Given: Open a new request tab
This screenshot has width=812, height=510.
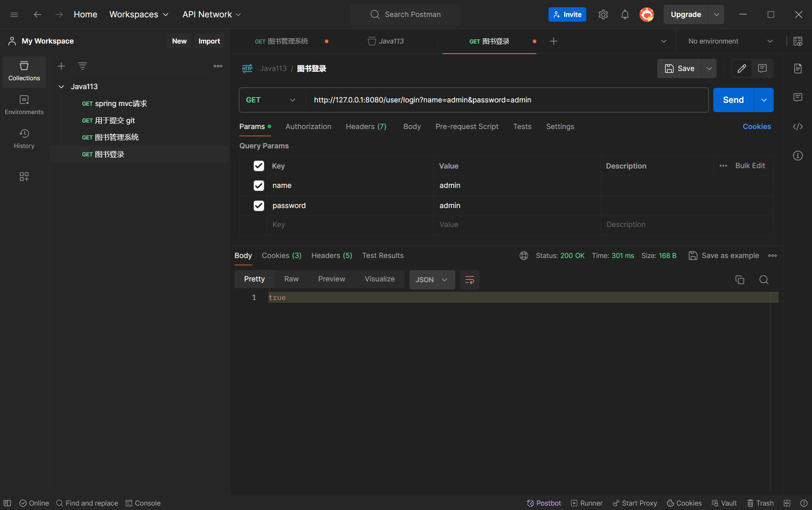Looking at the screenshot, I should click(554, 41).
